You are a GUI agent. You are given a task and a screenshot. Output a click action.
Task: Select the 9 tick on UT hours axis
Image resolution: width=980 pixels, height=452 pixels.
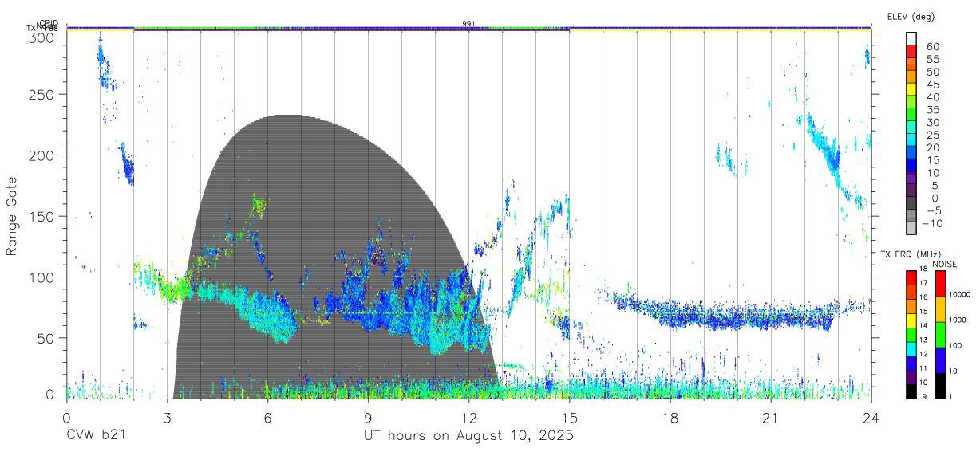369,417
